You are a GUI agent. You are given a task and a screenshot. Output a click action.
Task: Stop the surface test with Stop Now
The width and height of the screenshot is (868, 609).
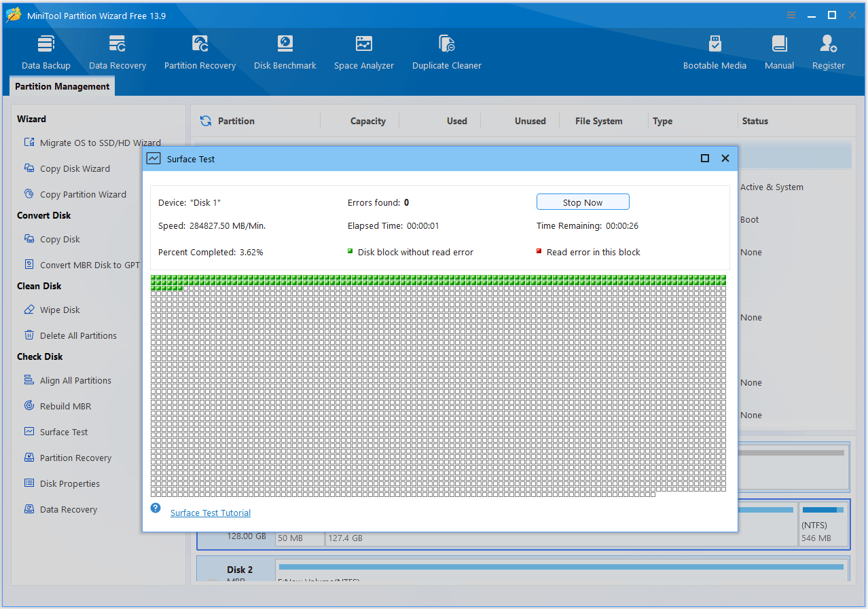click(x=583, y=202)
